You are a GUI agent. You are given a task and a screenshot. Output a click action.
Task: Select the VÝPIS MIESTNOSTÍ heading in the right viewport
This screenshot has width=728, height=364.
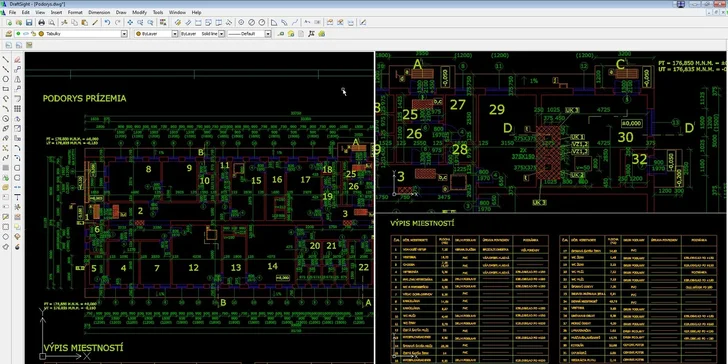422,223
